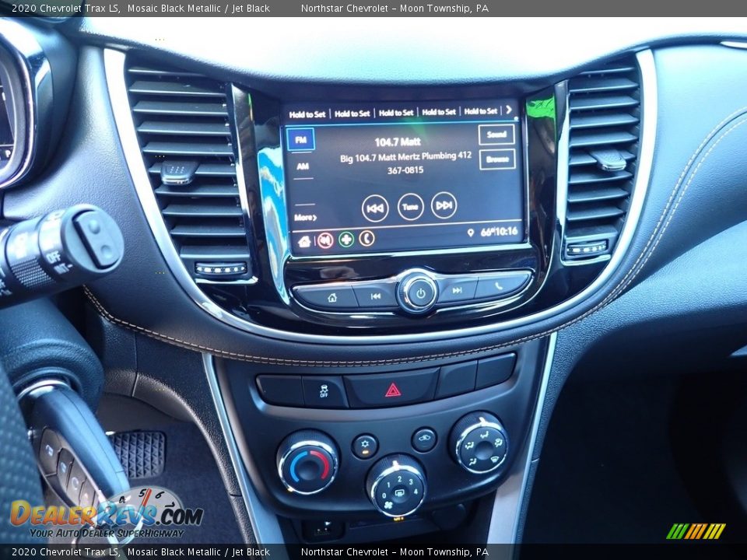Tap the fourth Hold to Set preset
This screenshot has height=560, width=747.
(439, 112)
